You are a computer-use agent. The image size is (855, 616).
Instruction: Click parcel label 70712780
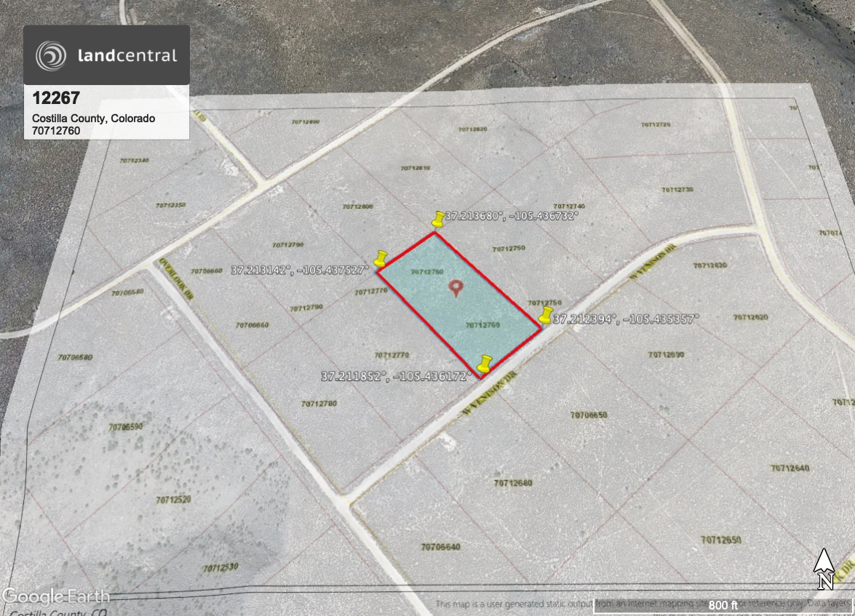[319, 403]
